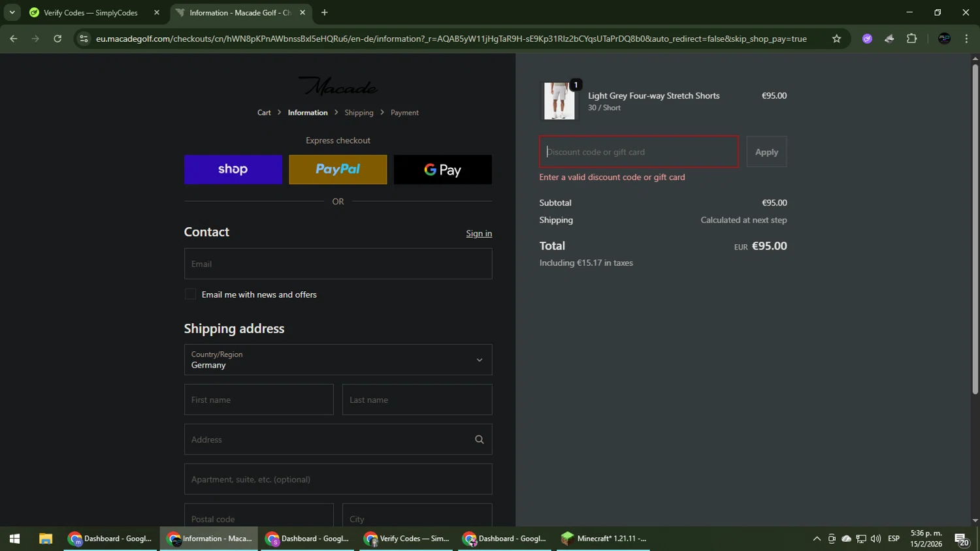Open the notification center icon
This screenshot has height=551, width=980.
[x=962, y=539]
